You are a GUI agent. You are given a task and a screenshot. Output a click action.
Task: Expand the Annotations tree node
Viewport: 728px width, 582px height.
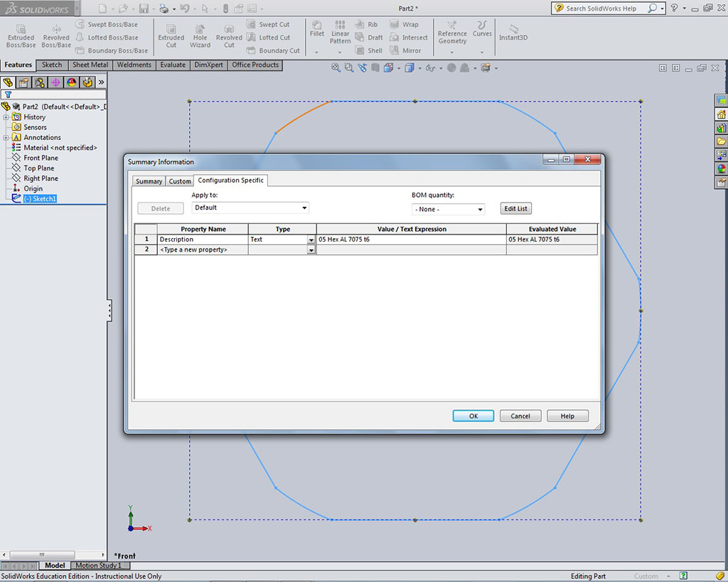point(6,138)
